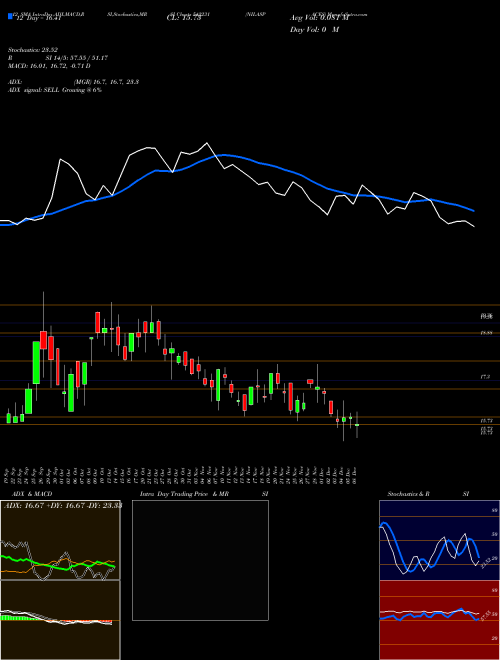Click the '19 Sep' date axis label
The width and height of the screenshot is (500, 660).
click(x=8, y=475)
